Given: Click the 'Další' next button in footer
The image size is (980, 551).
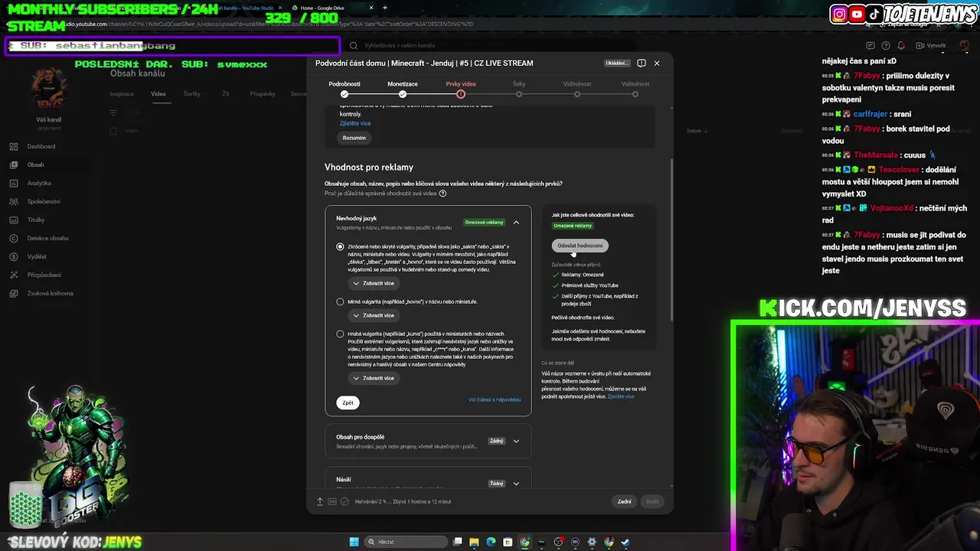Looking at the screenshot, I should [x=652, y=501].
